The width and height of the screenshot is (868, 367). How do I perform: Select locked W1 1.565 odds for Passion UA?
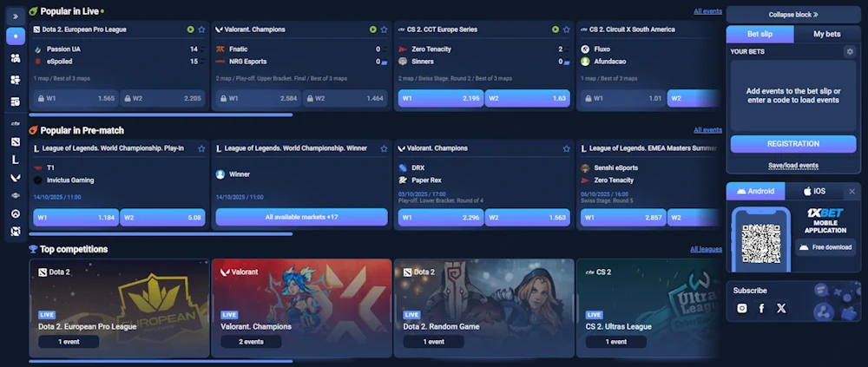76,99
